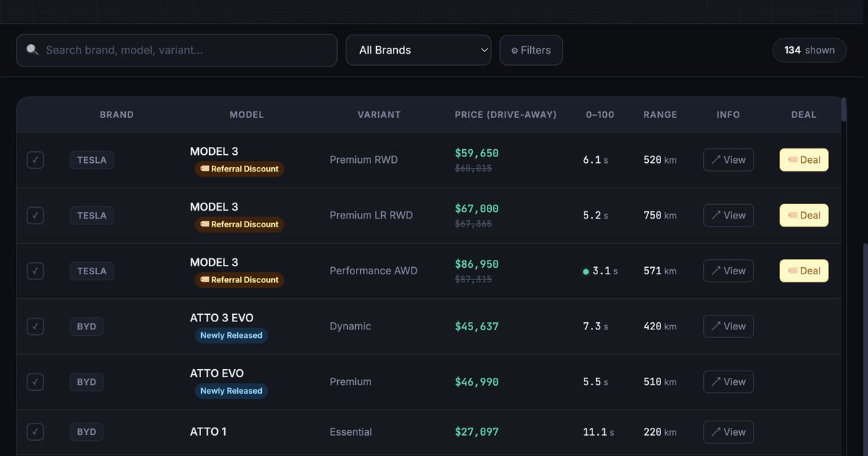Sort by the RANGE column header

click(660, 114)
